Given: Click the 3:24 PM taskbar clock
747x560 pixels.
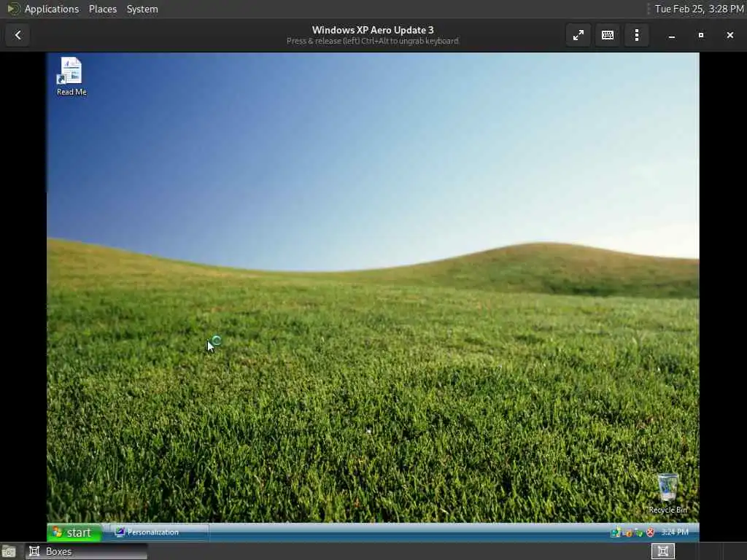Looking at the screenshot, I should [x=675, y=532].
